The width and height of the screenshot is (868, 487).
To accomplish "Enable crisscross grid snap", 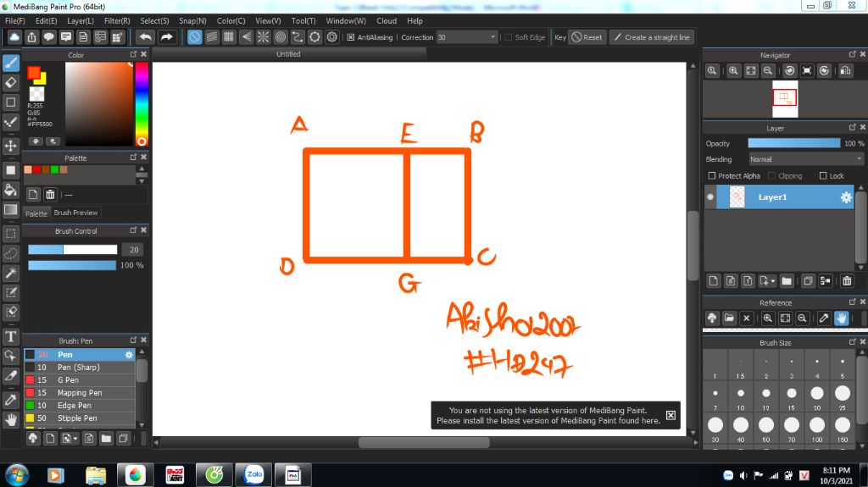I will pyautogui.click(x=229, y=37).
